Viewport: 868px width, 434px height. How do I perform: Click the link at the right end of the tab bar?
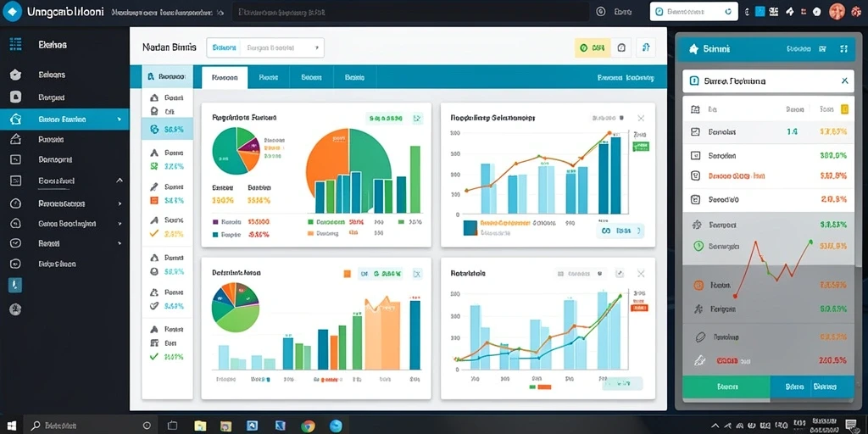[626, 78]
